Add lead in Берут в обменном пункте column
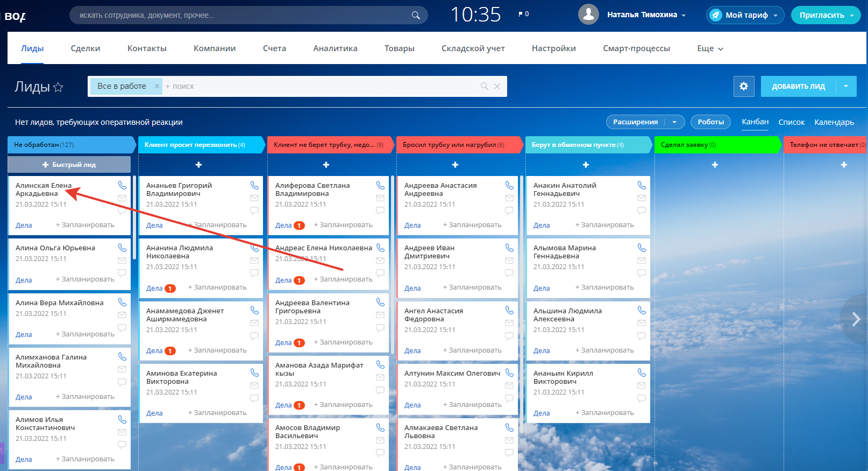 pyautogui.click(x=586, y=165)
